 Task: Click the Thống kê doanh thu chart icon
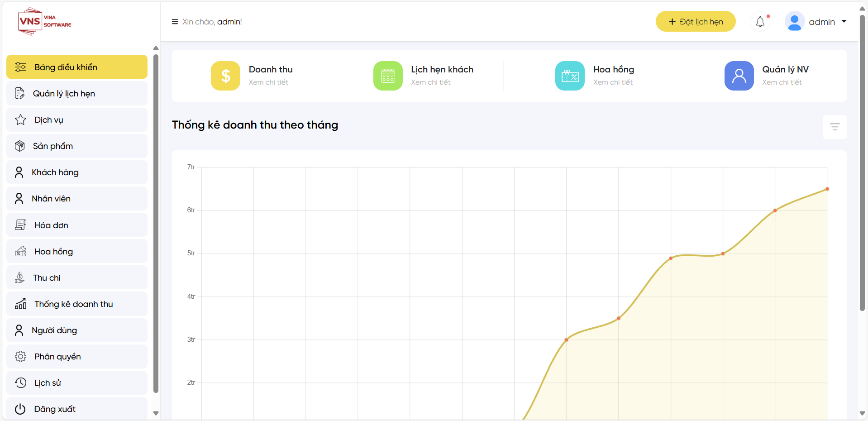(20, 304)
